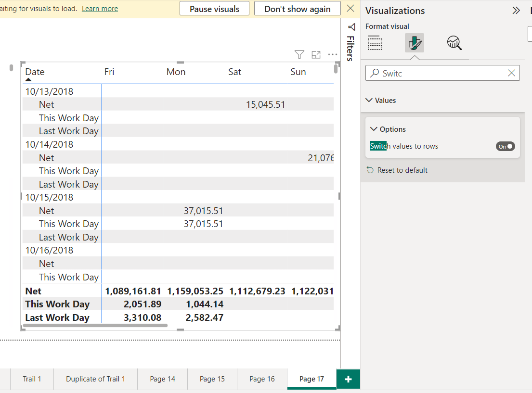Click Last Work Day under 10/13/2018

point(68,131)
